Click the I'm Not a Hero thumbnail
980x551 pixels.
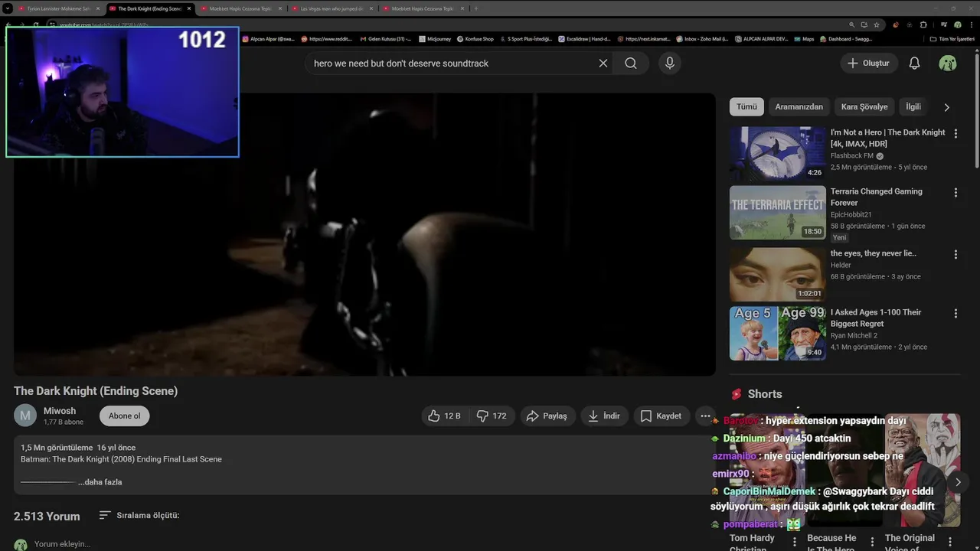tap(777, 153)
